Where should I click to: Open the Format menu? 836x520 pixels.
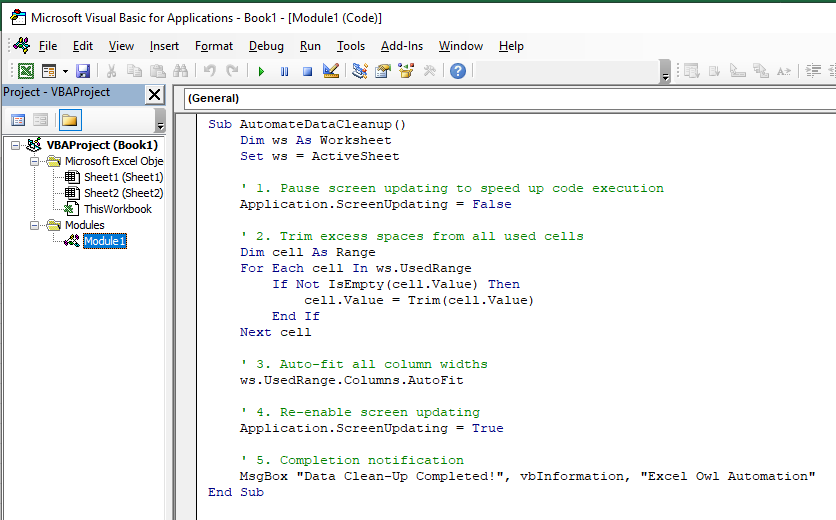pos(214,46)
